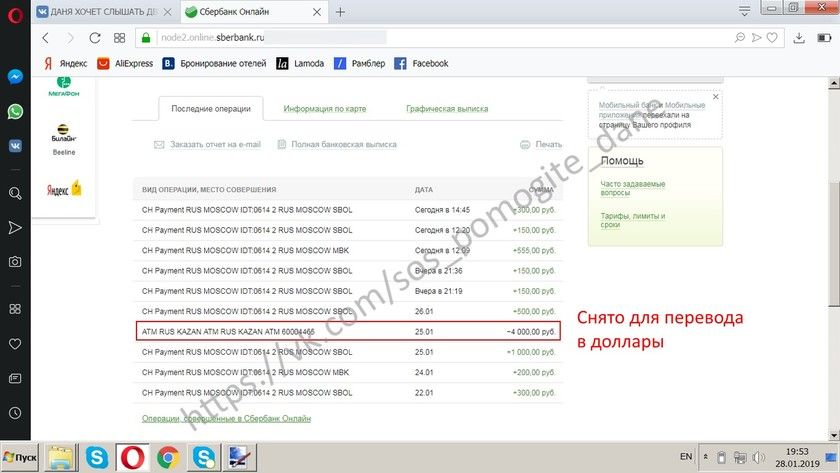Open 'Полная банковская выписка' link
Screen dimensions: 840x473
pyautogui.click(x=343, y=144)
